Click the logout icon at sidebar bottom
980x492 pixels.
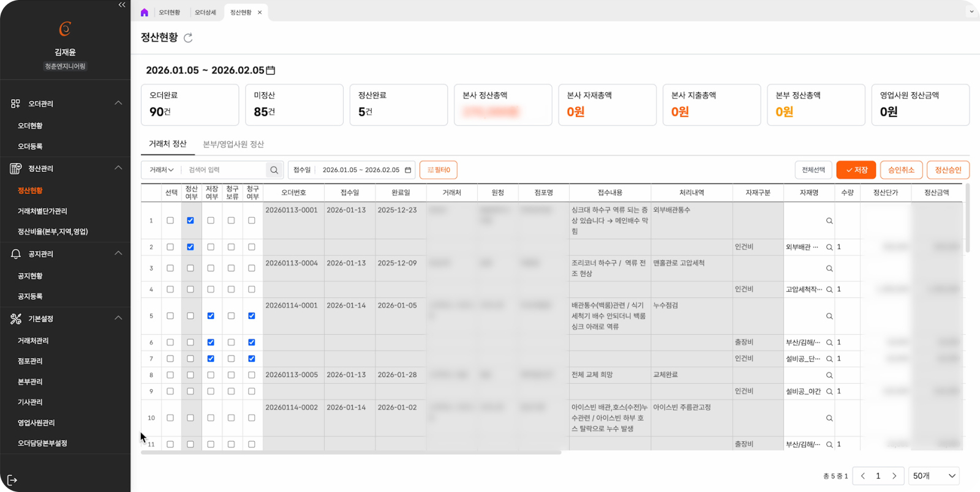pyautogui.click(x=12, y=480)
